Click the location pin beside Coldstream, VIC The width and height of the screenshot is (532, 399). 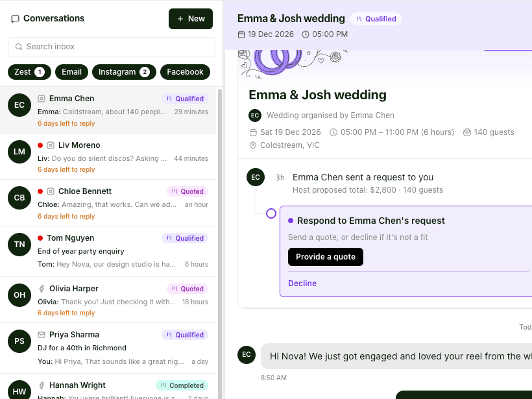pos(253,145)
